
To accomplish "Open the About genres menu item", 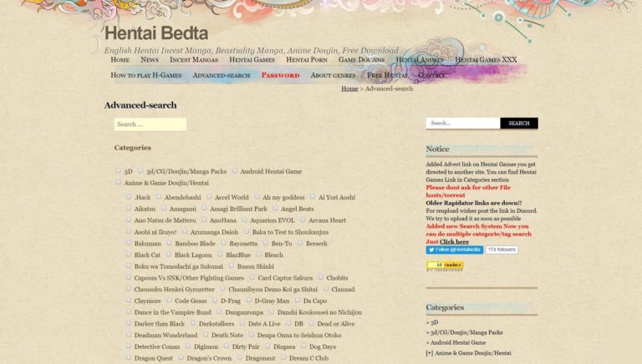I will 333,75.
